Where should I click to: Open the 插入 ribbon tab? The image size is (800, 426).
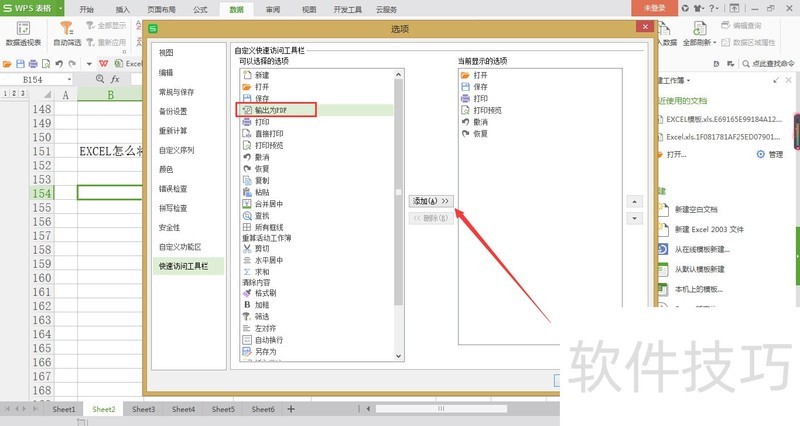pyautogui.click(x=122, y=9)
